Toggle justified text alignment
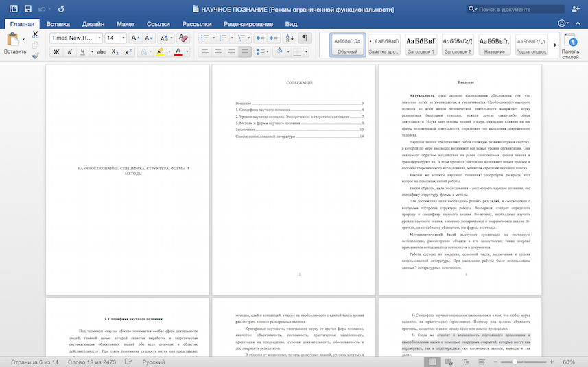Screen dimensions: 588x367 pos(245,51)
